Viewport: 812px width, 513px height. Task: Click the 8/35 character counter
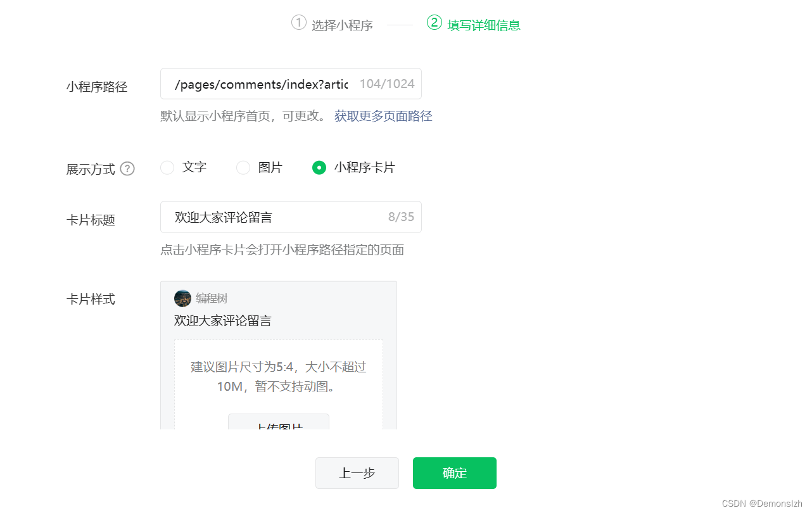(401, 217)
